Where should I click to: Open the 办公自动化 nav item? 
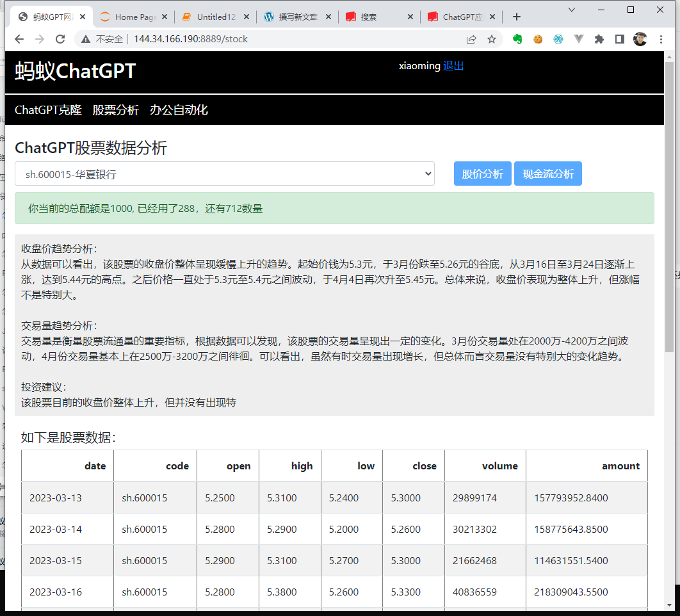tap(179, 110)
